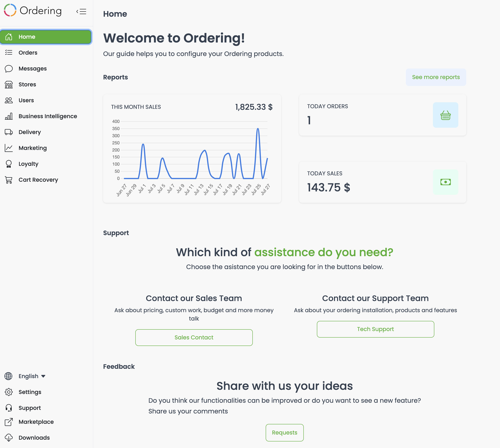Click the See more reports button
Screen dimensions: 500x448
(436, 77)
